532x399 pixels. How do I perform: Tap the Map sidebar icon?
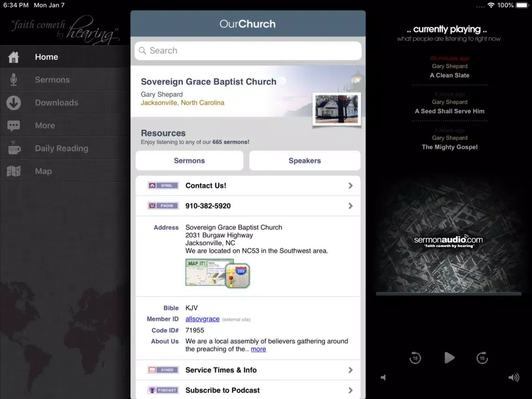coord(14,171)
